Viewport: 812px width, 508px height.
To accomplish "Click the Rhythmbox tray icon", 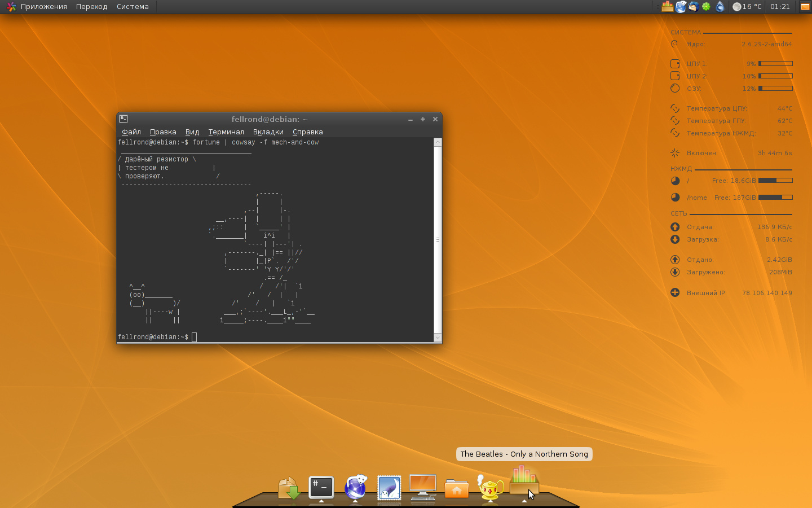I will click(668, 7).
